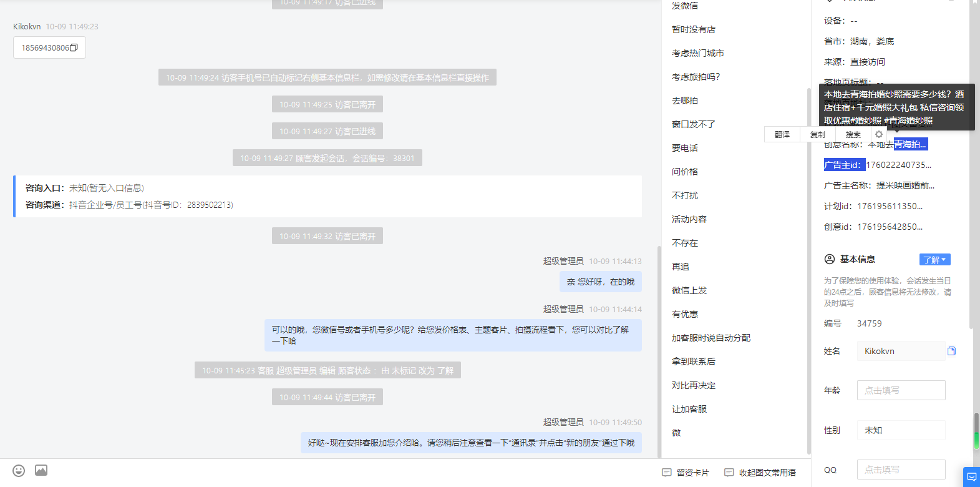Open the 了解 status dropdown
Image resolution: width=980 pixels, height=487 pixels.
point(934,260)
